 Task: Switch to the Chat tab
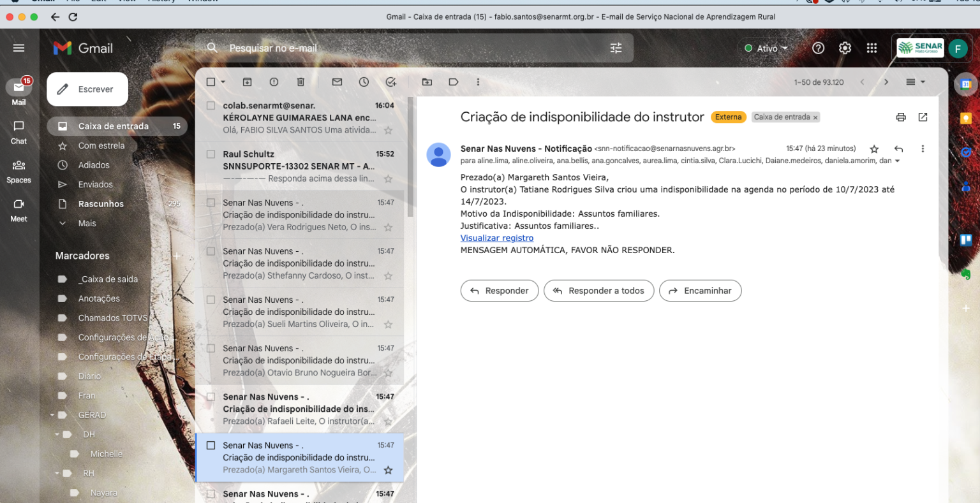coord(19,132)
